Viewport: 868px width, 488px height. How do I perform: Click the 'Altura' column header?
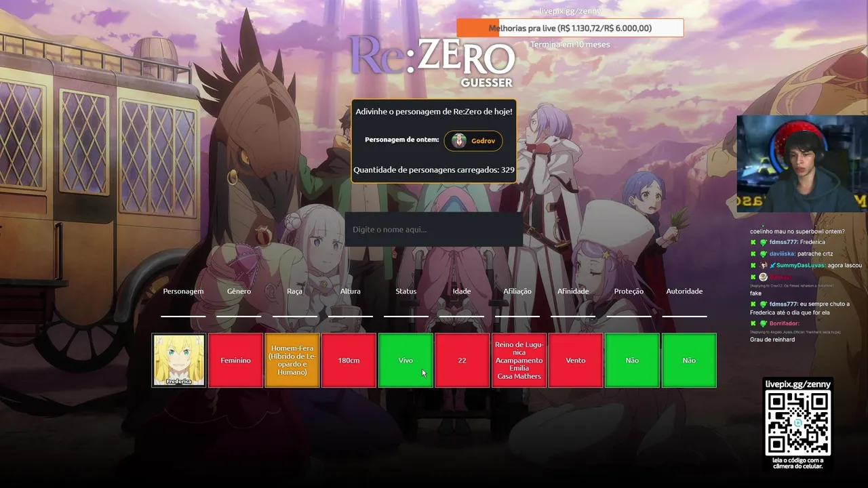click(x=351, y=291)
